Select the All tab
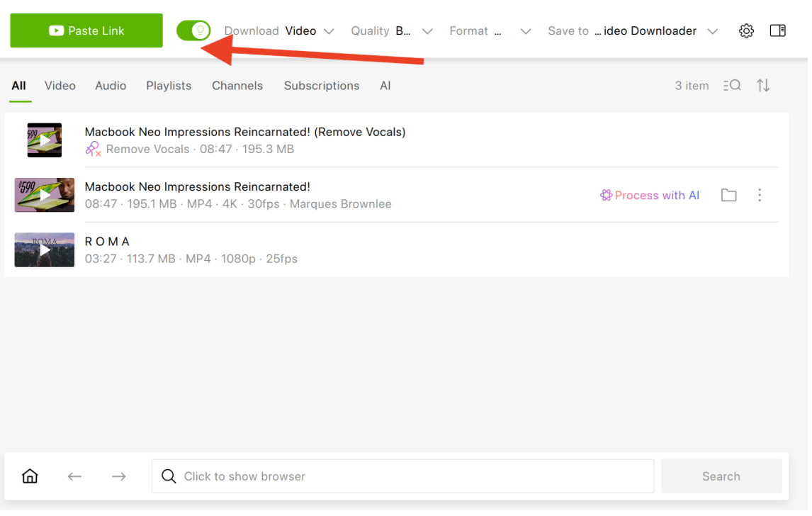The width and height of the screenshot is (812, 516). tap(18, 86)
